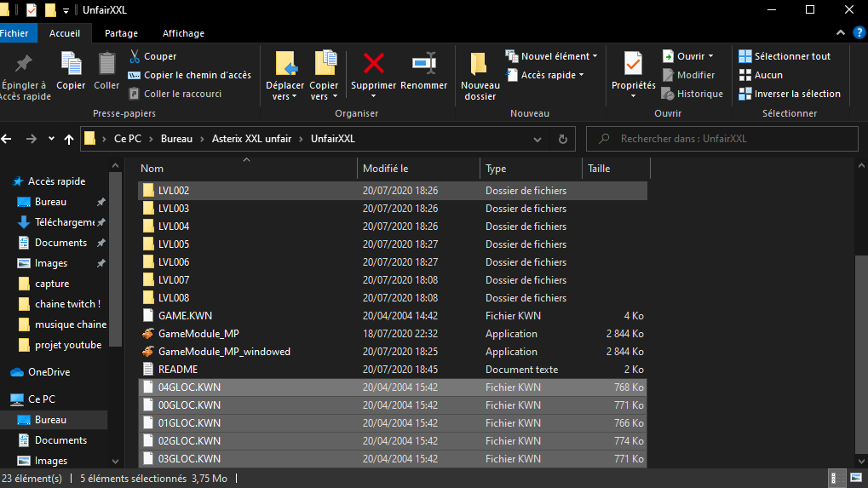Navigate to Asterix XXL unfair breadcrumb
The width and height of the screenshot is (868, 488).
pyautogui.click(x=251, y=139)
